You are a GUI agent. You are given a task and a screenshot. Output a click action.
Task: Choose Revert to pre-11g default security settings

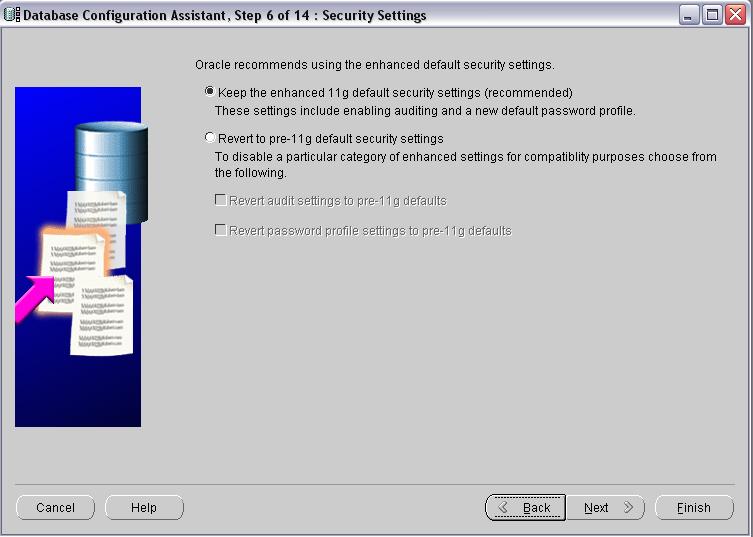click(x=210, y=137)
